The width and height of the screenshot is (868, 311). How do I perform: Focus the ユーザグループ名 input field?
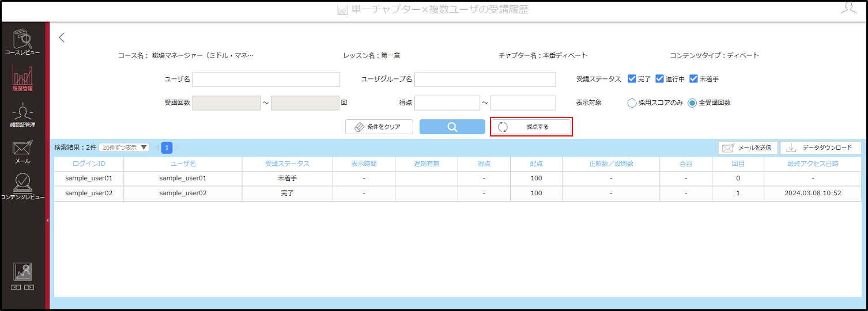(485, 79)
